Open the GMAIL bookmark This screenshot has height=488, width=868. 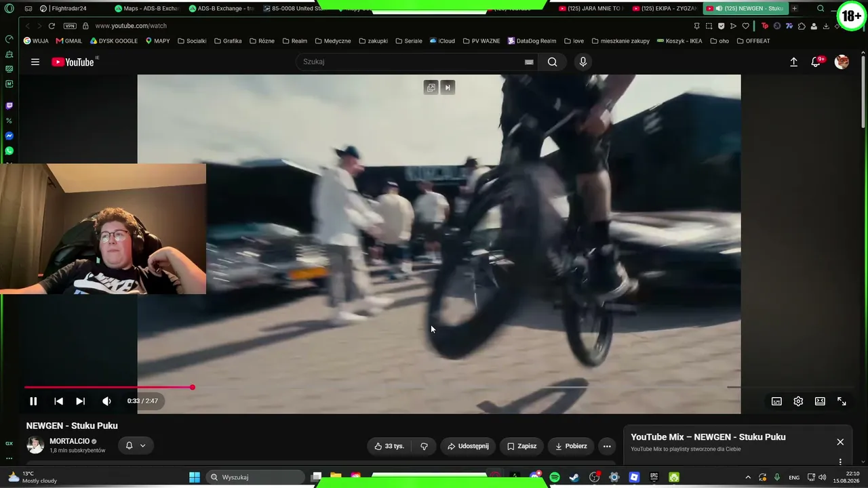click(69, 41)
